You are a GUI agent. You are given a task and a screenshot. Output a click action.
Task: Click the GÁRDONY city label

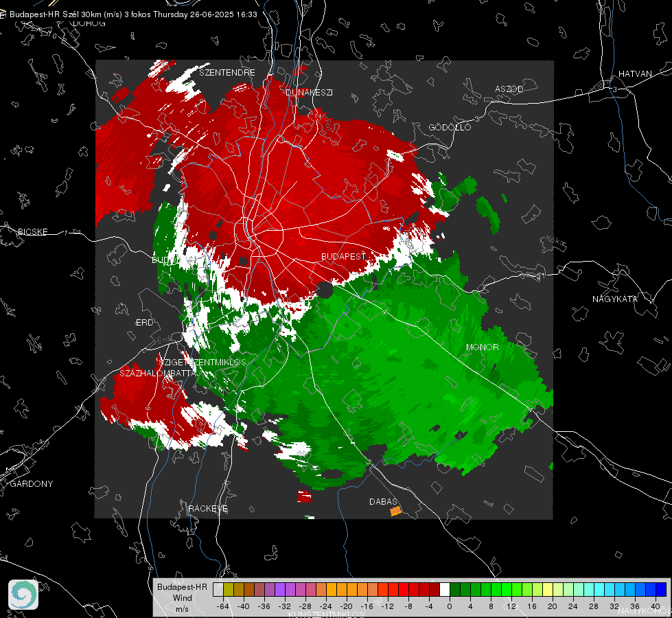point(32,484)
